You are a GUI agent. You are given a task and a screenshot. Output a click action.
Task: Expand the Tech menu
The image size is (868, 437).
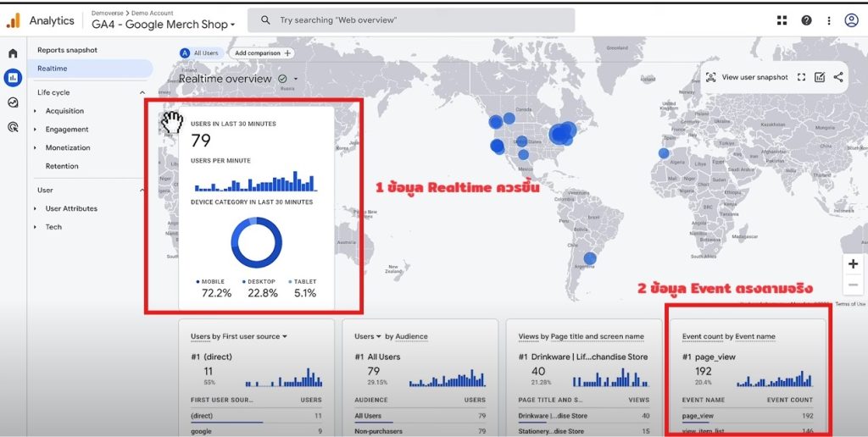tap(35, 227)
